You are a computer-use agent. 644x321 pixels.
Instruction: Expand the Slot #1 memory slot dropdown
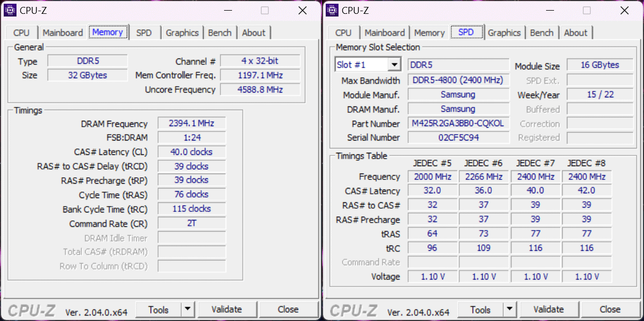point(394,65)
